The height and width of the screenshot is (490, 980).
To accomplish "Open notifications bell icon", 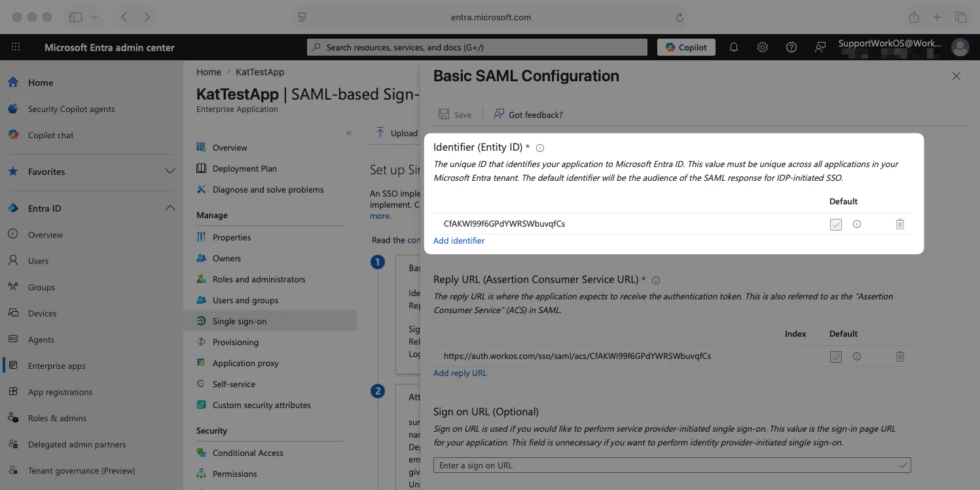I will click(x=734, y=47).
